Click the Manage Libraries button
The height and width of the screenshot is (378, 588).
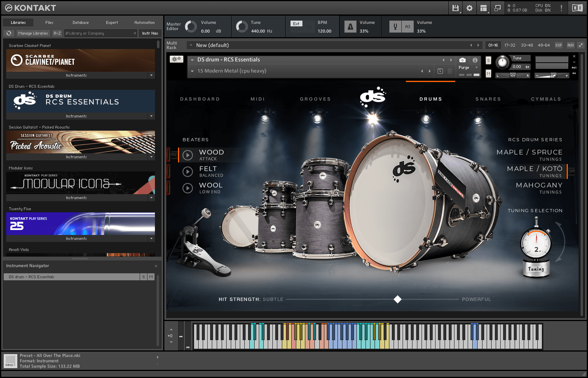tap(33, 33)
